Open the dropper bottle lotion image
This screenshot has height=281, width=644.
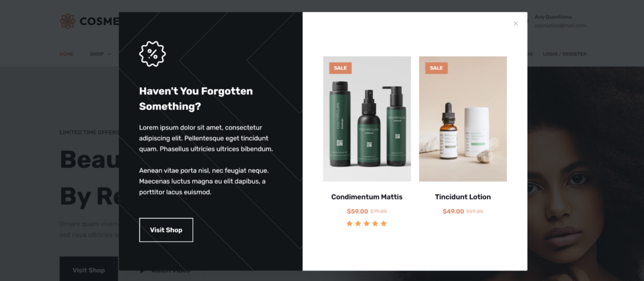(463, 119)
